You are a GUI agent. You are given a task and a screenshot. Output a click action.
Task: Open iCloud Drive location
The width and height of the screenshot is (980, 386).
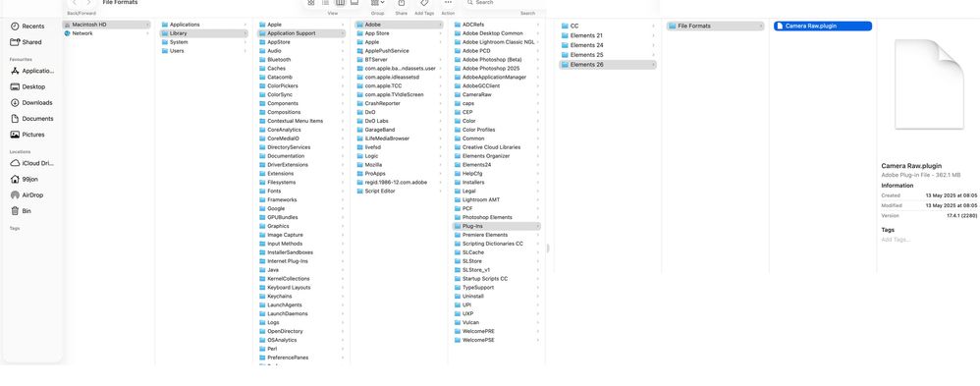click(x=32, y=163)
